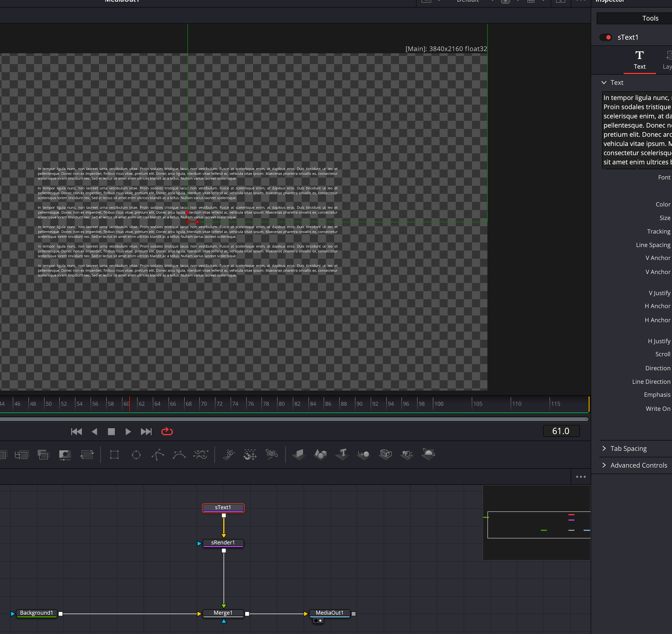Click inside the styled text input box
This screenshot has width=672, height=634.
tap(637, 130)
